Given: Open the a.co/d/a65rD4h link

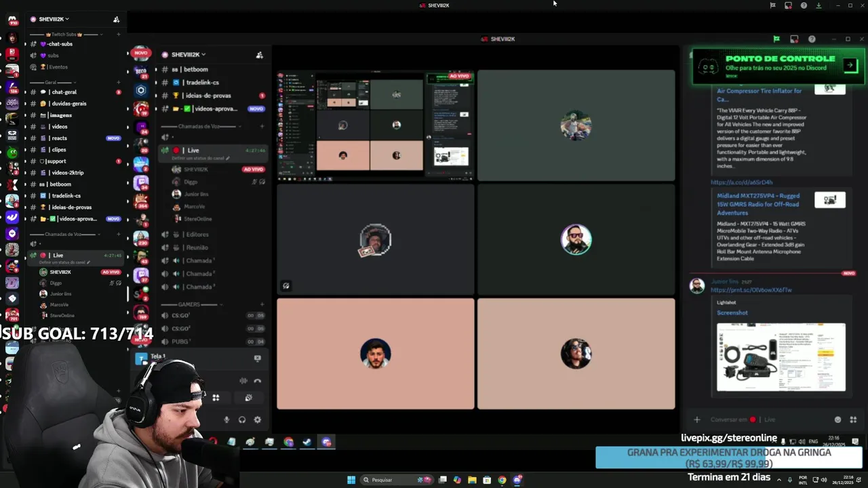Looking at the screenshot, I should [x=741, y=182].
